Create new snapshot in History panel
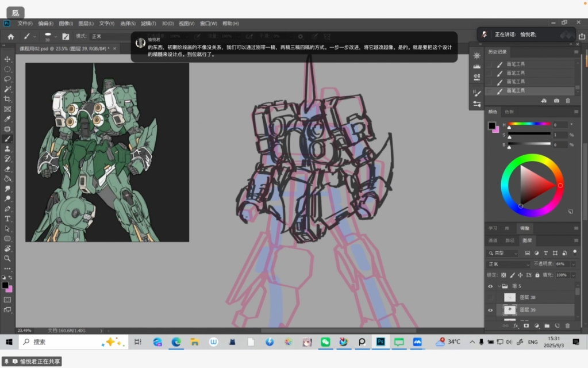 tap(556, 101)
